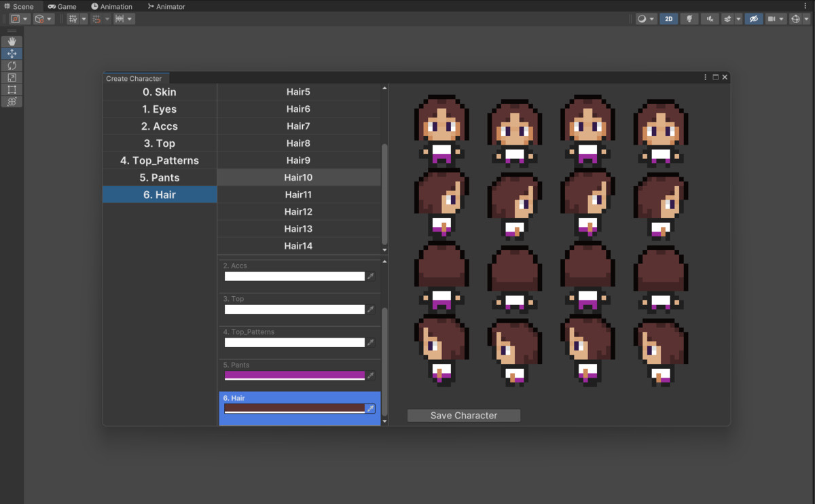The width and height of the screenshot is (815, 504).
Task: Select the Transform tool
Action: 12,102
